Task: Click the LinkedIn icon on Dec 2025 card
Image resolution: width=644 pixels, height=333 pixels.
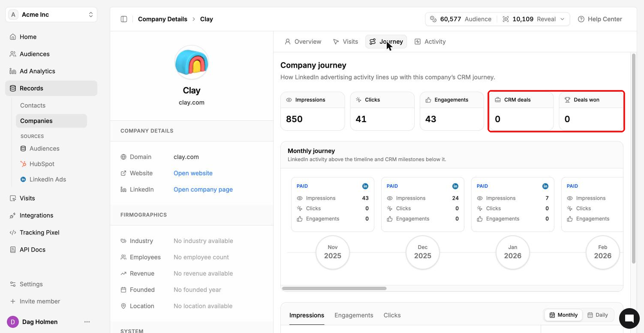Action: tap(455, 186)
